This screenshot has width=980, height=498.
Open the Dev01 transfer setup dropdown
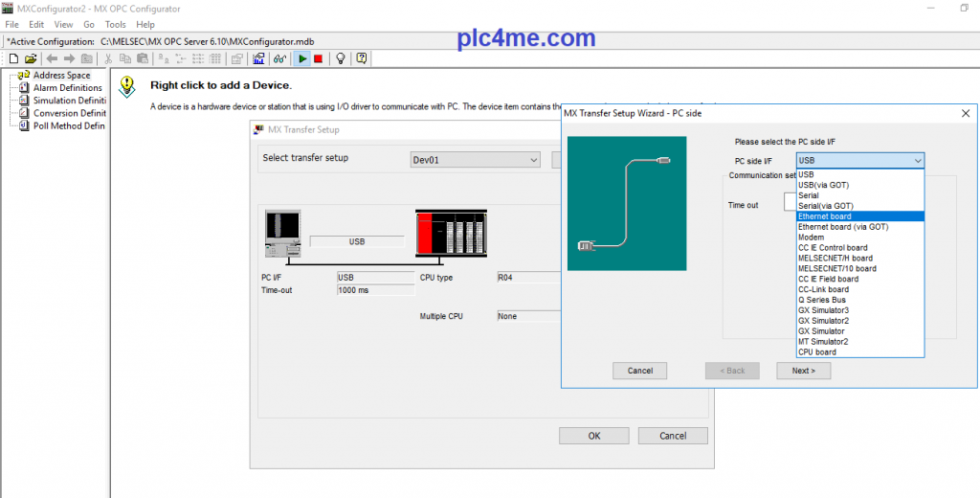[533, 159]
